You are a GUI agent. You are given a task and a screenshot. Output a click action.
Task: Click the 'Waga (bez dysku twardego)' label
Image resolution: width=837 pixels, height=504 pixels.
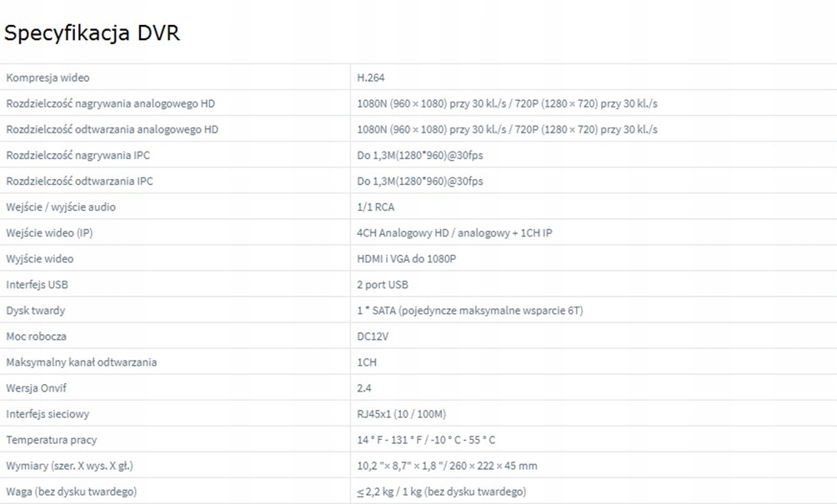71,491
